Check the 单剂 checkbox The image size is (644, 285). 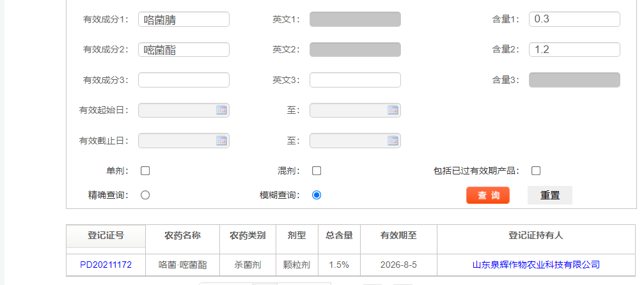click(145, 171)
